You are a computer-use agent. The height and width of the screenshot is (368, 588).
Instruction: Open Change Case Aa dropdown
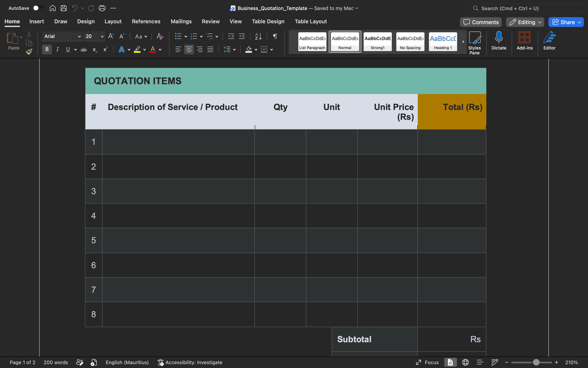(x=141, y=36)
